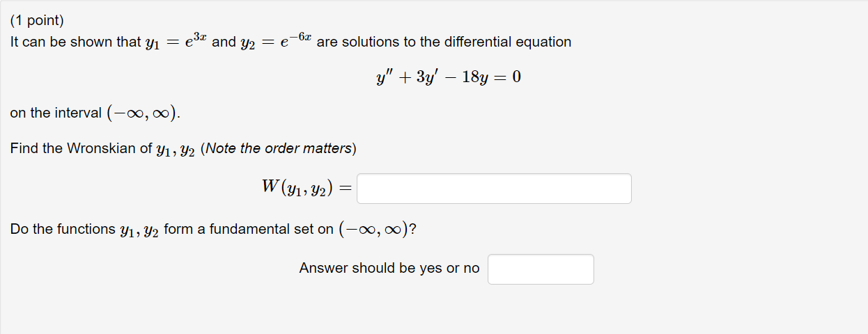The width and height of the screenshot is (868, 334).
Task: Click the italic "Note the order matters" text
Action: click(279, 148)
